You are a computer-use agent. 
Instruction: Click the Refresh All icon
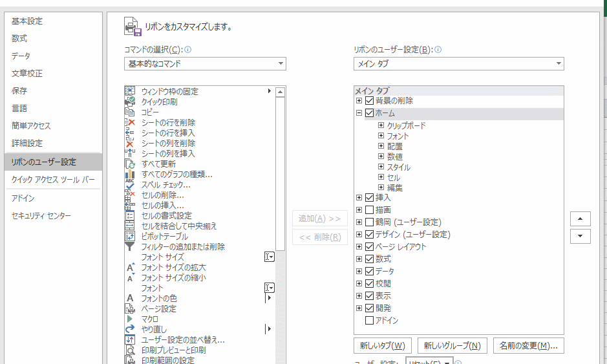point(129,164)
